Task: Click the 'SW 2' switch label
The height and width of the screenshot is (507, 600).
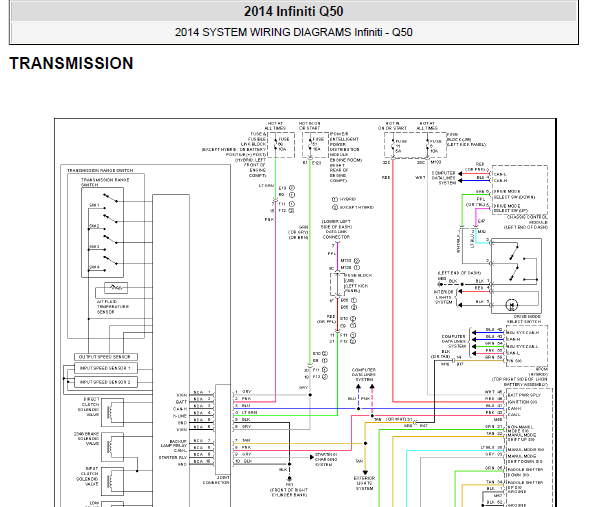Action: pos(94,226)
